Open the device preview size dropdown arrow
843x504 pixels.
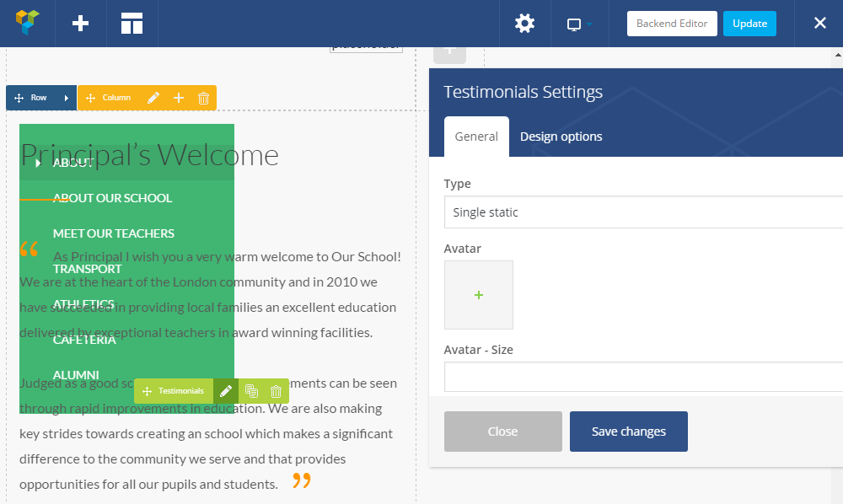click(x=591, y=23)
